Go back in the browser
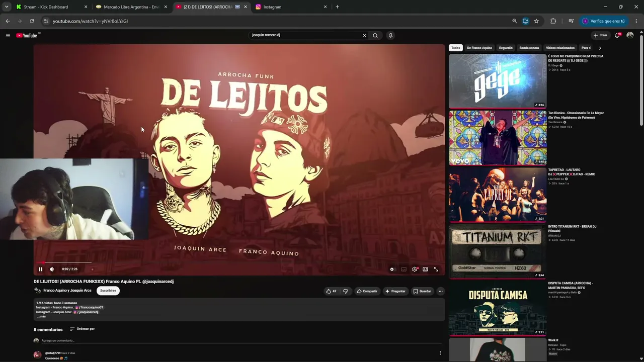Screen dimensions: 644x362 pyautogui.click(x=8, y=21)
